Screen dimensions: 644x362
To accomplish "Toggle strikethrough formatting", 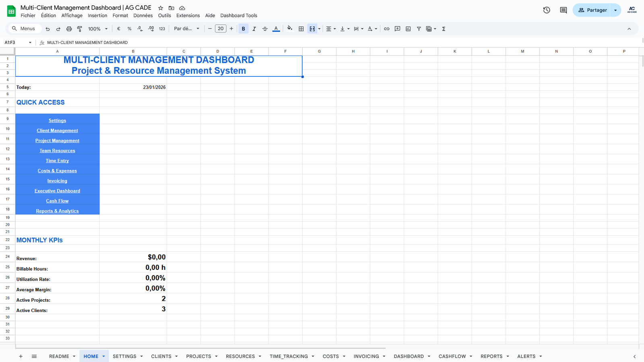I will click(x=265, y=29).
